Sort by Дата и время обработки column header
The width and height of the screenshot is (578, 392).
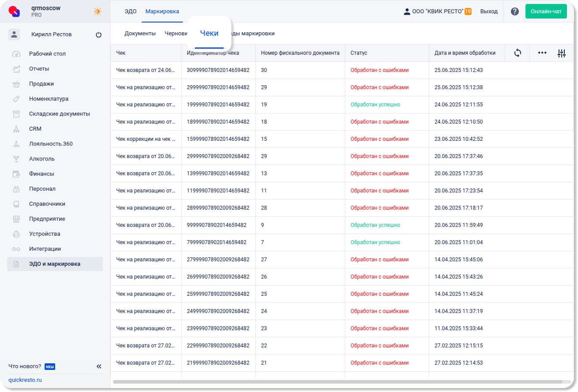pyautogui.click(x=465, y=53)
